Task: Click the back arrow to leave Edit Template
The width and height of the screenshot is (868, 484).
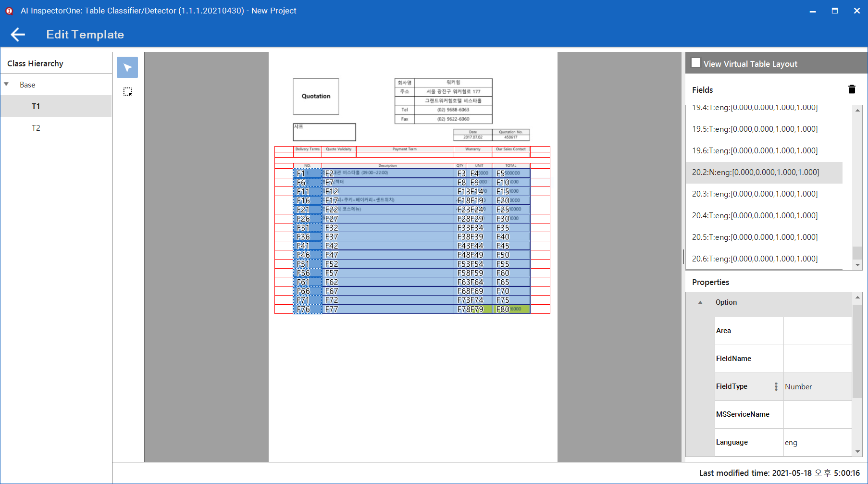Action: (x=17, y=34)
